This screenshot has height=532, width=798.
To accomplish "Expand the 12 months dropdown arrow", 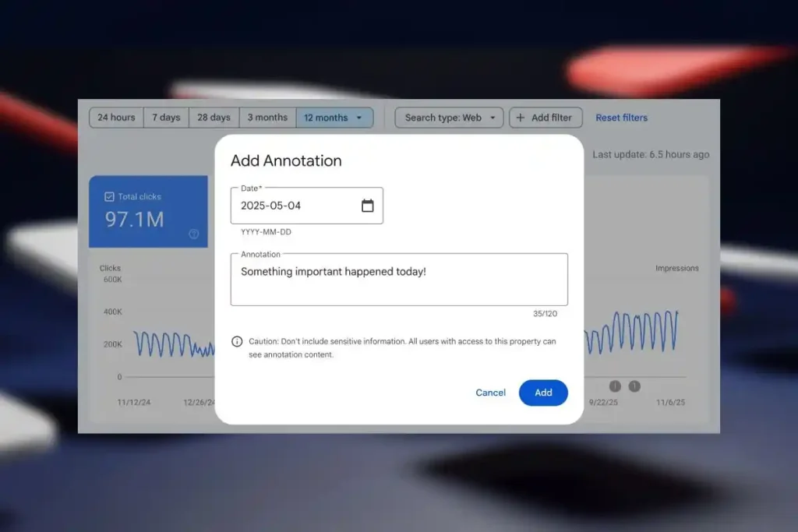I will point(359,118).
